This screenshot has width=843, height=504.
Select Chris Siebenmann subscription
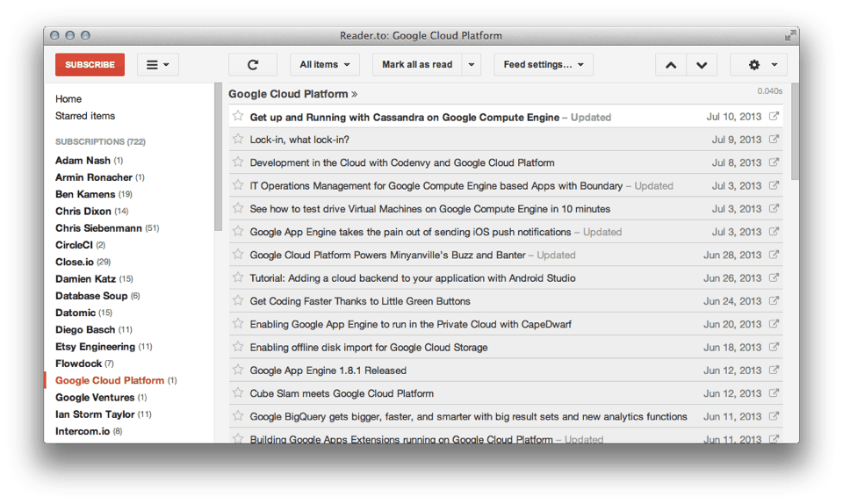107,228
